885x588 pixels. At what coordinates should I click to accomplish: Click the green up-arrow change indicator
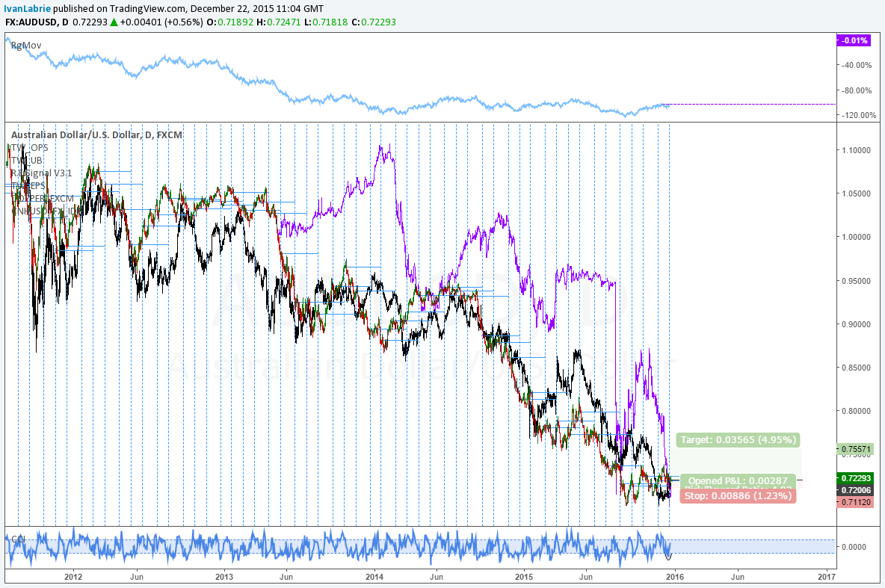click(114, 22)
